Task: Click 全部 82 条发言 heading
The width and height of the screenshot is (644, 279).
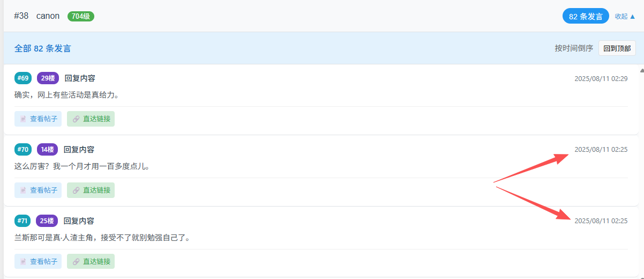Action: [42, 48]
